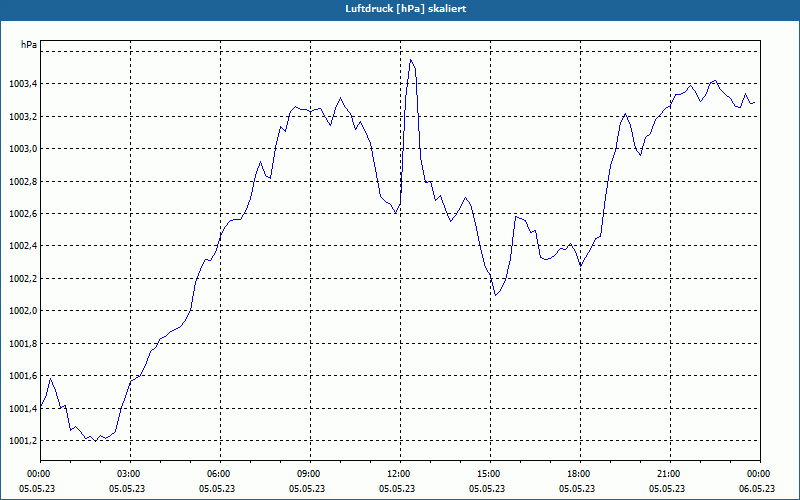
Task: Pick the 1002,4 y-axis value
Action: point(23,246)
